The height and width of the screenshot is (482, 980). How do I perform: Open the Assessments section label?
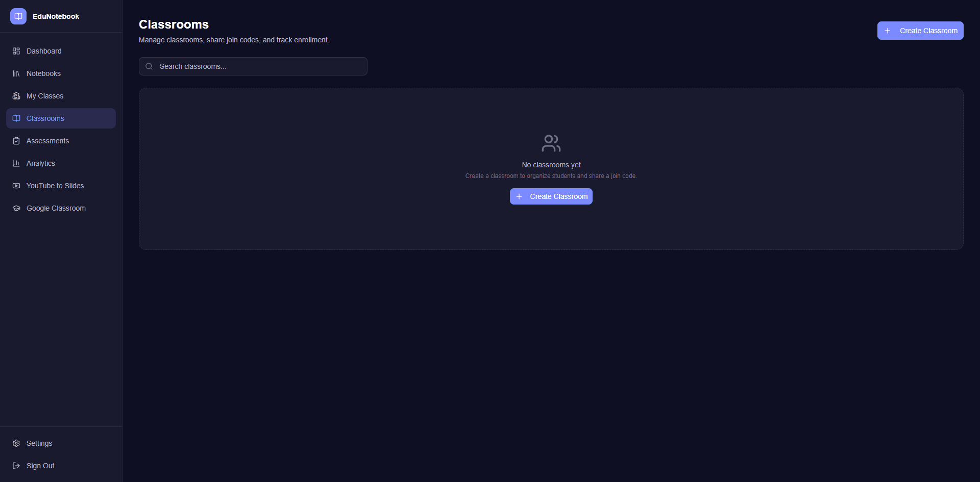coord(47,141)
